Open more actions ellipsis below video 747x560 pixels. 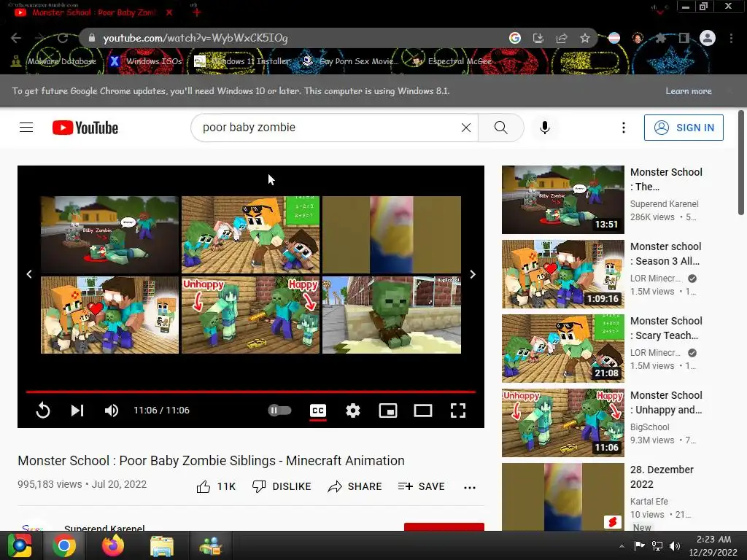pos(470,487)
